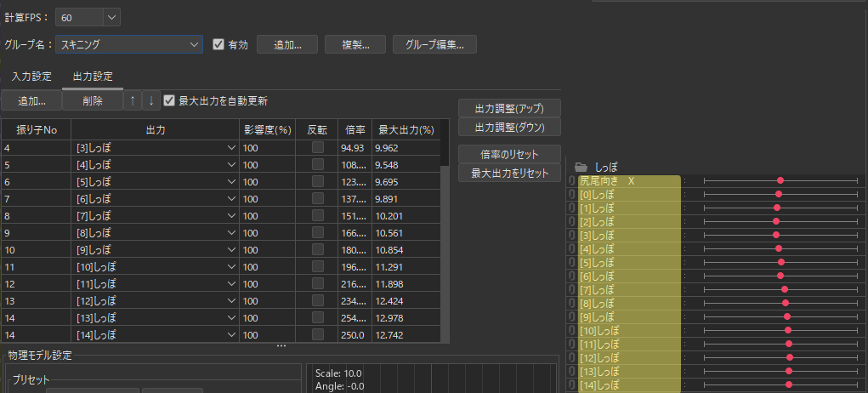This screenshot has width=868, height=393.
Task: Move selected output down with ↓ arrow
Action: point(151,101)
